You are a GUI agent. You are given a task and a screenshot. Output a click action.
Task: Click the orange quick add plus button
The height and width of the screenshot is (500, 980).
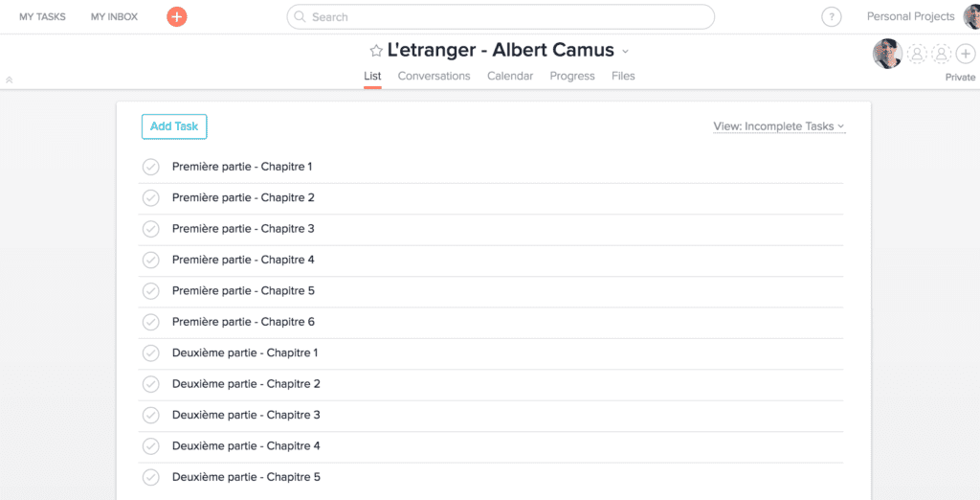click(177, 16)
